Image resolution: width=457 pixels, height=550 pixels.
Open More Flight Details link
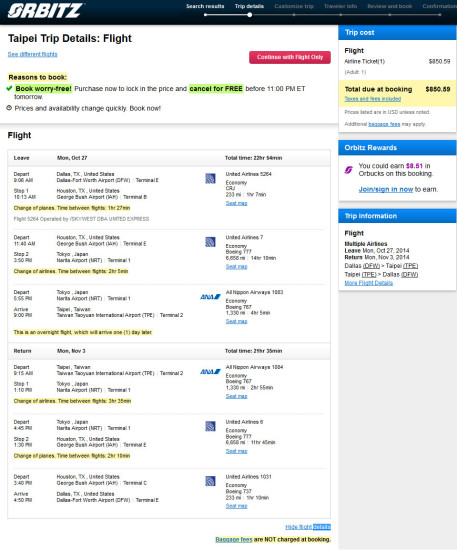coord(369,283)
